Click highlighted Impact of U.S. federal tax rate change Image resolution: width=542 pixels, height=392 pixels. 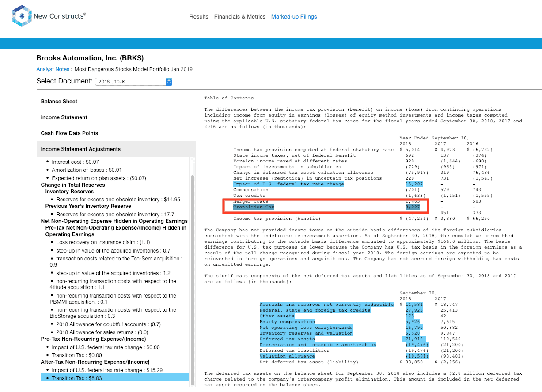coord(288,184)
